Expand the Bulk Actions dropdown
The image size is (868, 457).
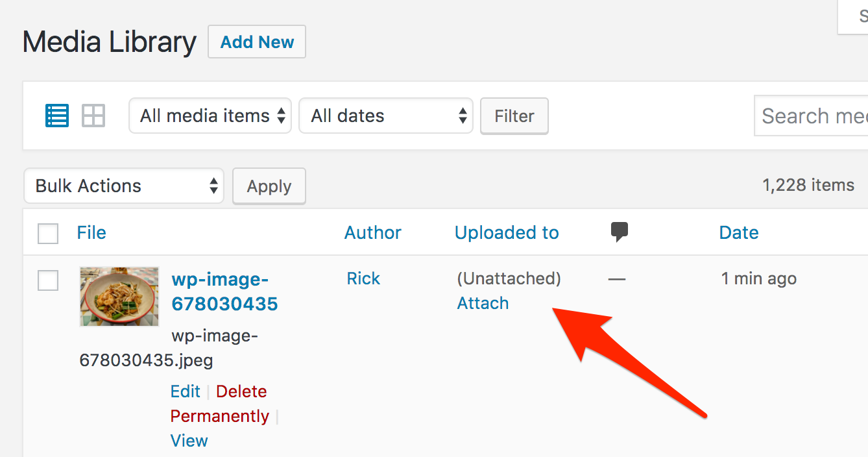point(124,186)
